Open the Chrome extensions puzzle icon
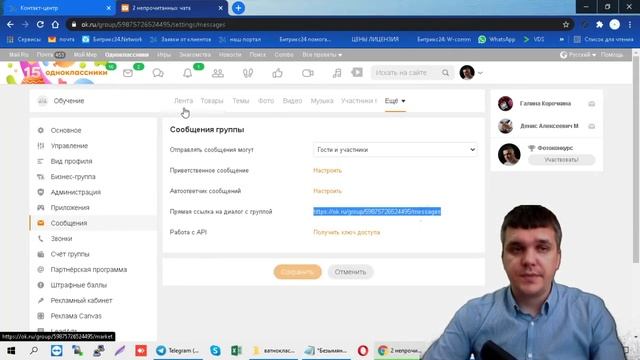The width and height of the screenshot is (640, 360). click(599, 24)
